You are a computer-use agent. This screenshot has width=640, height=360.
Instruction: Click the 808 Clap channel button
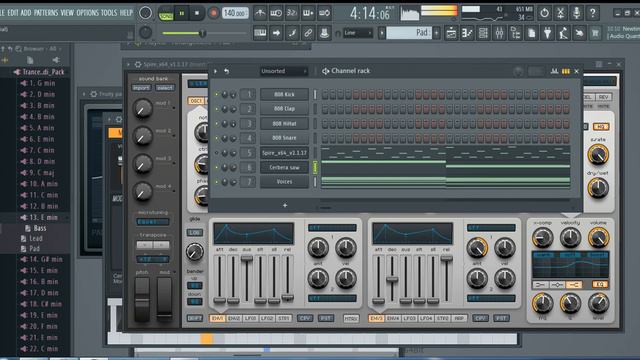point(284,109)
